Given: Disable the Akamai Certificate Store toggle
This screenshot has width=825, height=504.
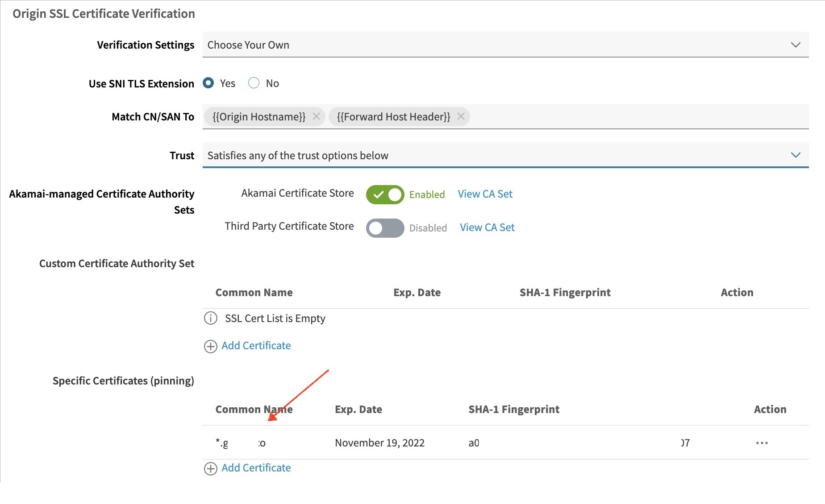Looking at the screenshot, I should tap(385, 194).
